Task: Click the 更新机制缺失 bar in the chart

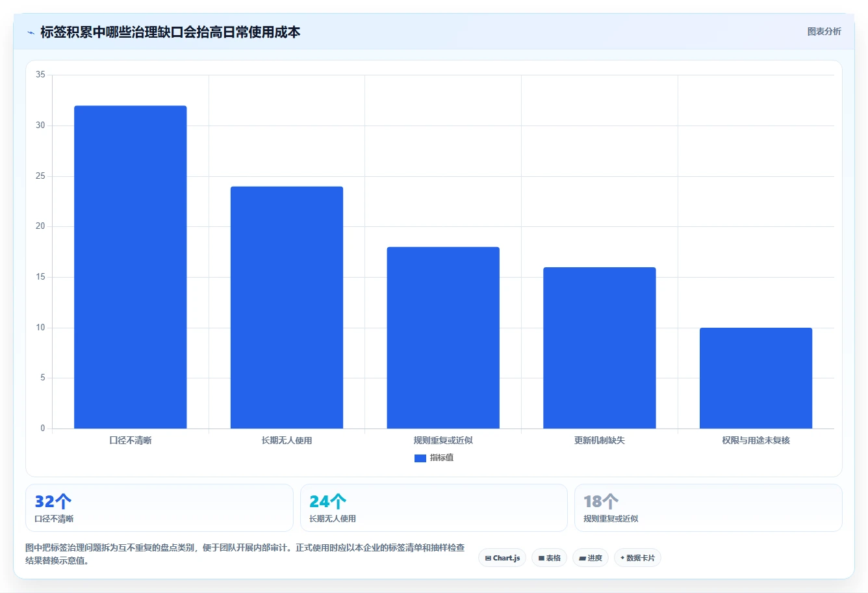Action: tap(600, 348)
